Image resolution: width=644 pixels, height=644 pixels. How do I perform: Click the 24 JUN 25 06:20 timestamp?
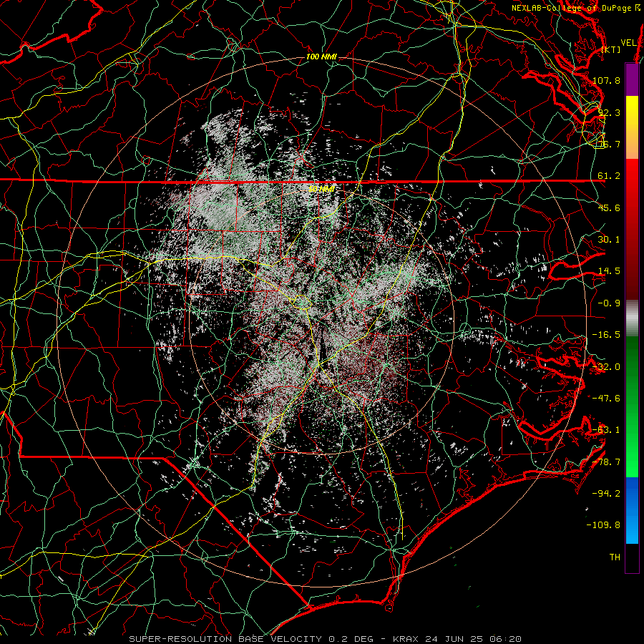tap(473, 639)
